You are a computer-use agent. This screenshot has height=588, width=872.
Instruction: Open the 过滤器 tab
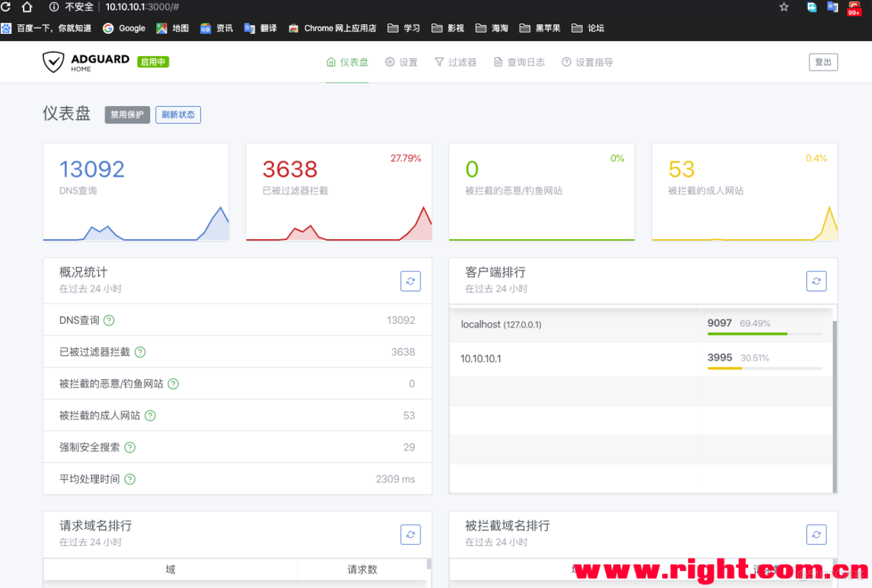(x=455, y=62)
